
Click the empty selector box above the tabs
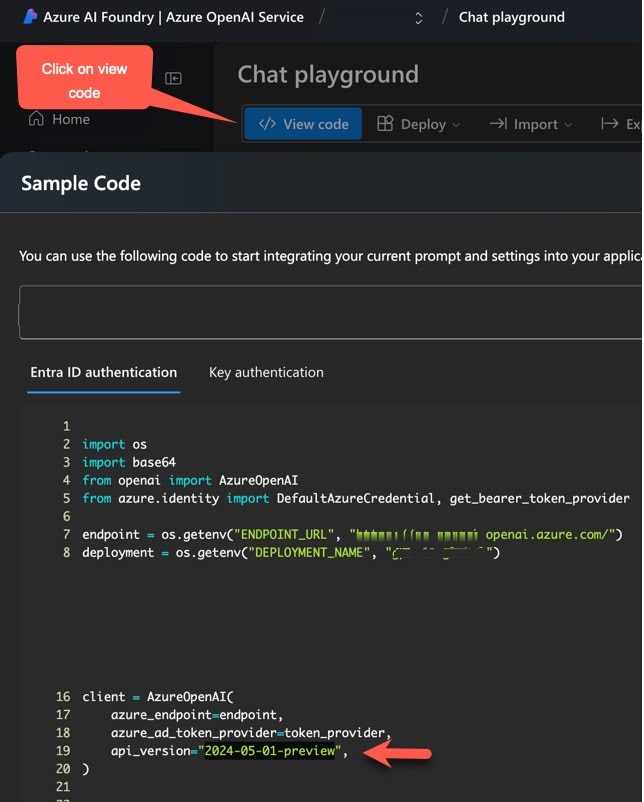click(330, 312)
